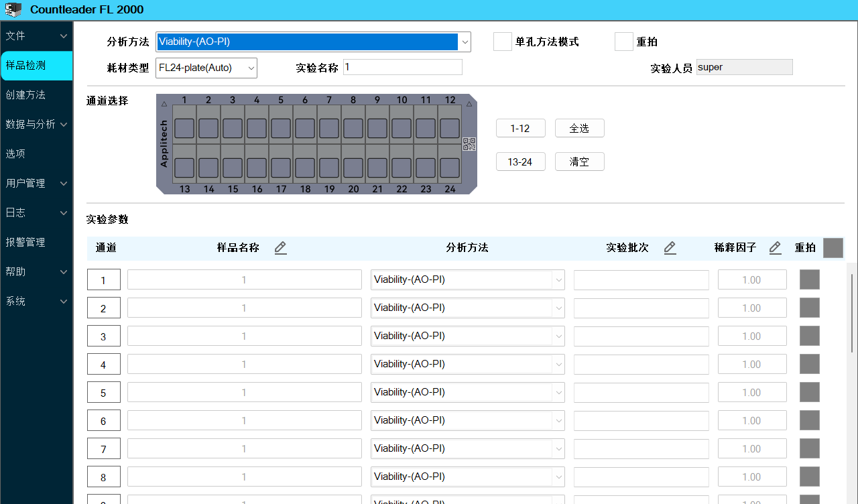Click the QR code icon on the plate
The width and height of the screenshot is (858, 504).
click(469, 144)
